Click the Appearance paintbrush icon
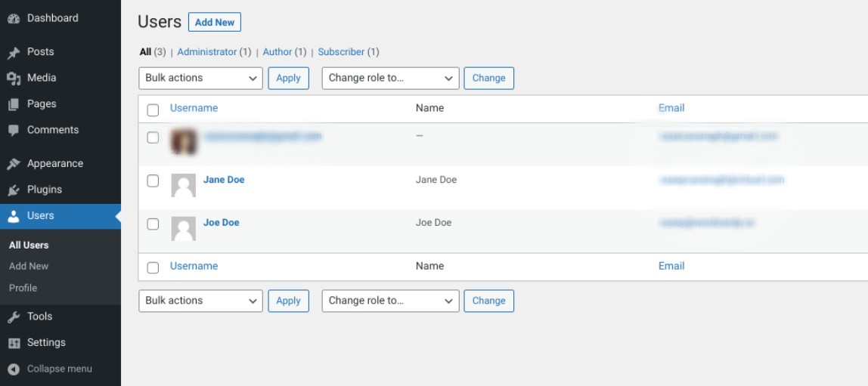This screenshot has width=868, height=386. coord(14,165)
